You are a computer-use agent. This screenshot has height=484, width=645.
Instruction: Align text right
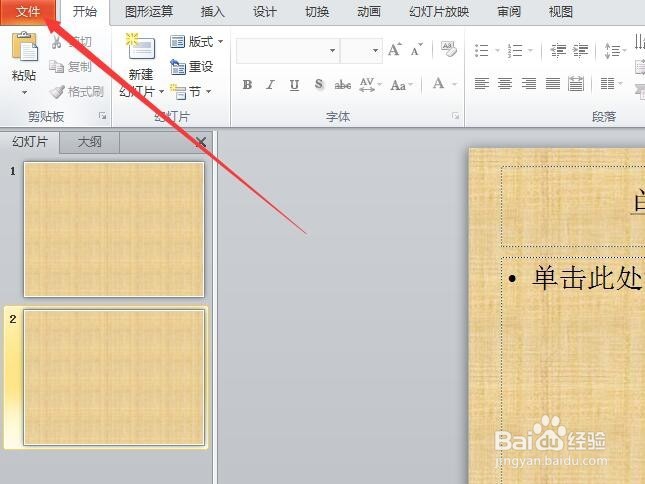pos(529,84)
